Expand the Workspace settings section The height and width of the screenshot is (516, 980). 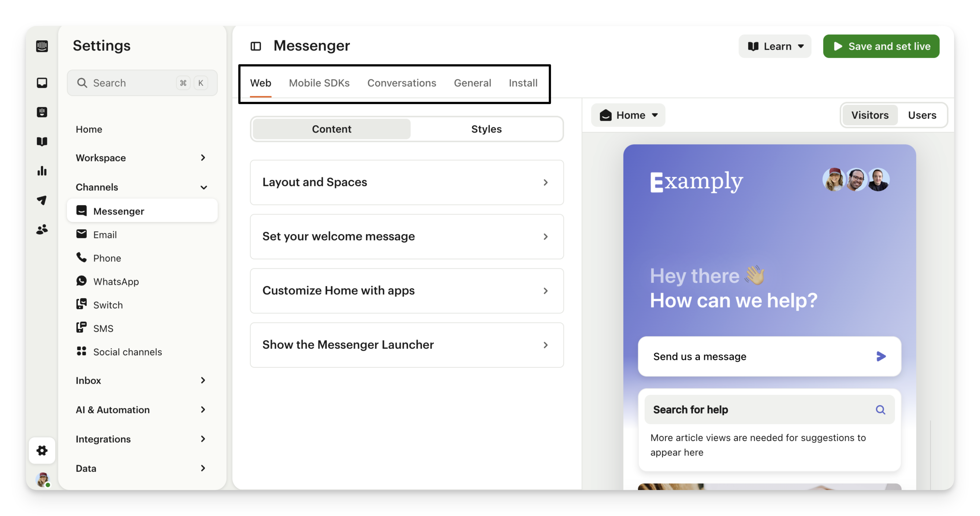(141, 158)
